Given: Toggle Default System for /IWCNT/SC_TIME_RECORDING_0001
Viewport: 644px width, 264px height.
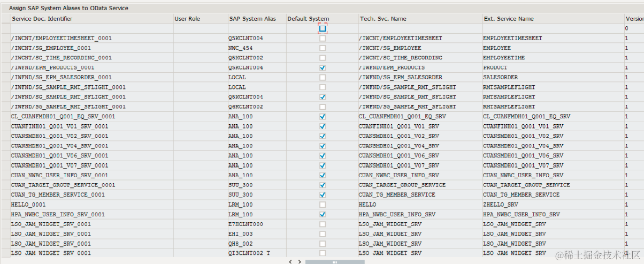Looking at the screenshot, I should (323, 58).
